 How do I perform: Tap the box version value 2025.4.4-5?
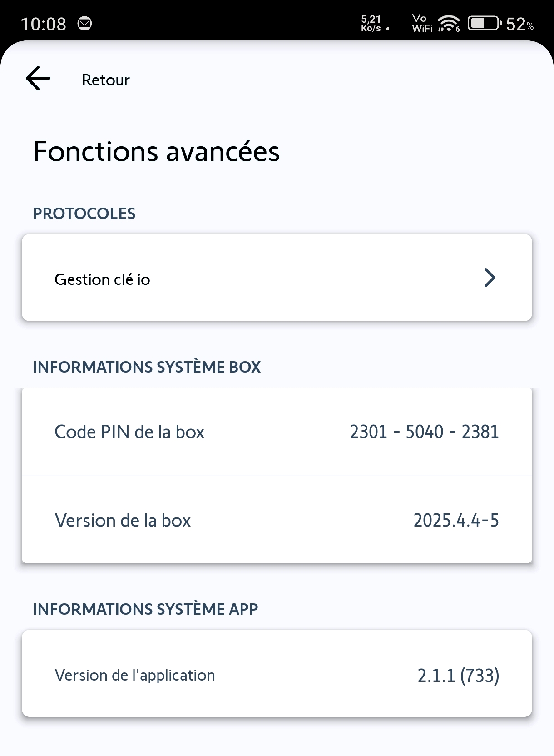coord(456,520)
